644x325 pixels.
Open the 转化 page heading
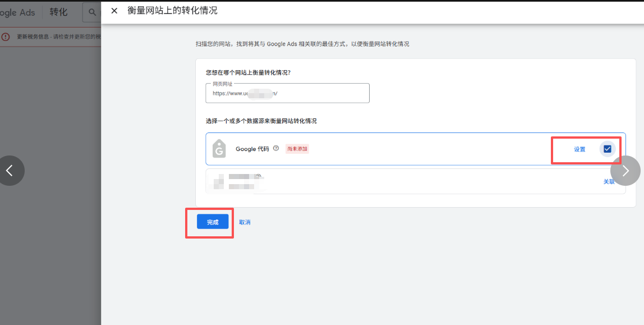(58, 12)
